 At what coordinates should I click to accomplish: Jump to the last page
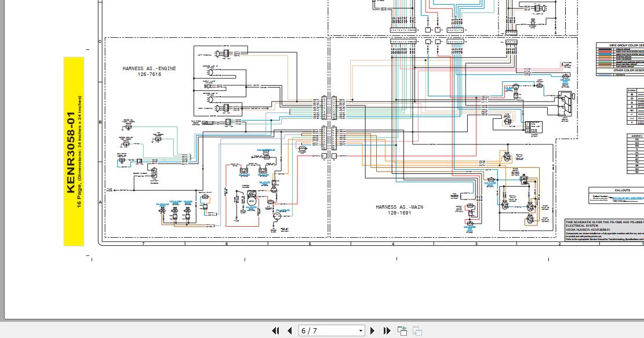point(387,330)
